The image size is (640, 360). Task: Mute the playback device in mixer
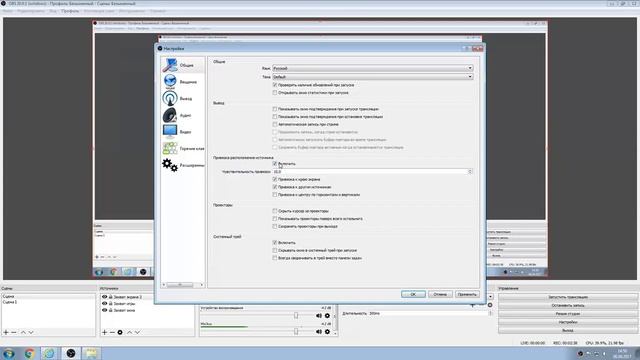pyautogui.click(x=319, y=316)
